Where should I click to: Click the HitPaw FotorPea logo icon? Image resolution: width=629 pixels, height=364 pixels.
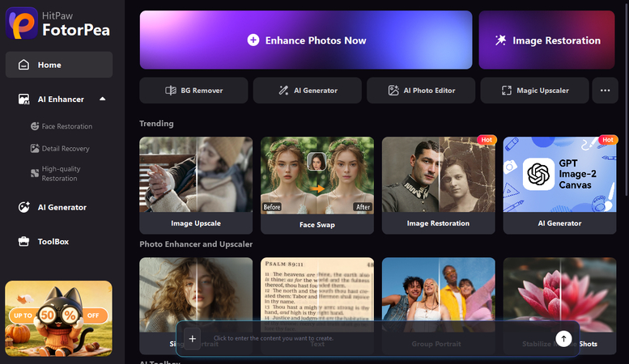click(x=22, y=23)
